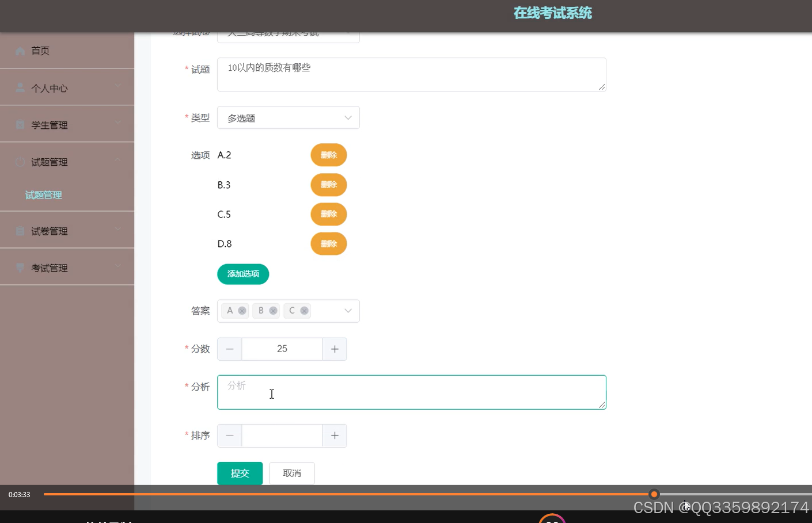
Task: Click the 试题 question text area
Action: pos(412,75)
